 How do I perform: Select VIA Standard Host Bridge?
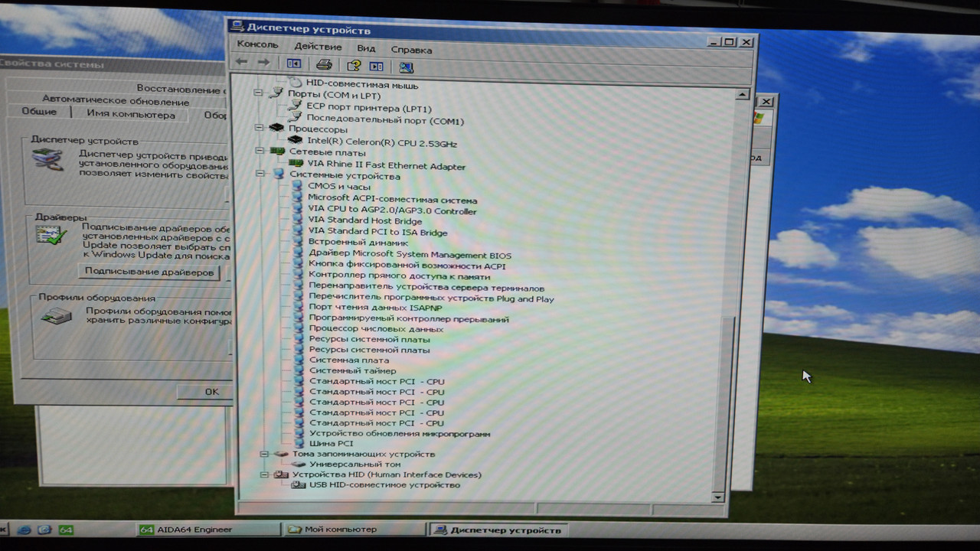point(365,221)
